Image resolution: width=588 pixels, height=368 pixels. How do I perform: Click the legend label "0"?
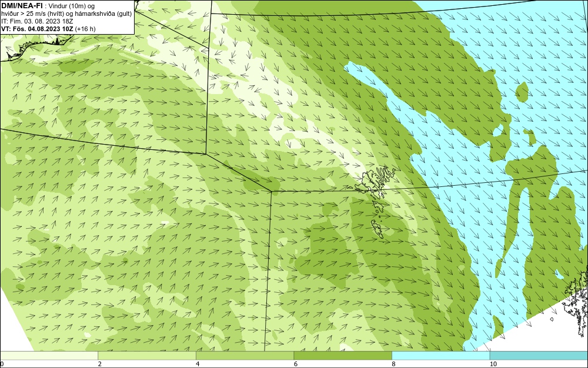(x=2, y=364)
